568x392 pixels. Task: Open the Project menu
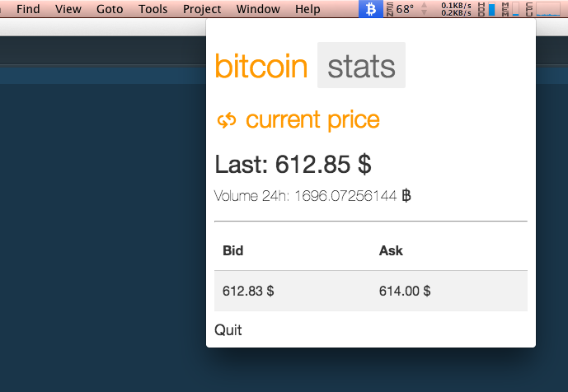pos(202,9)
